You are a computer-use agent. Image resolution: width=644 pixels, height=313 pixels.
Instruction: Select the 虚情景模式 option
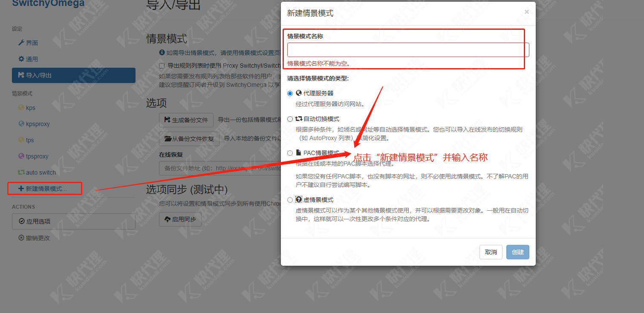(290, 199)
